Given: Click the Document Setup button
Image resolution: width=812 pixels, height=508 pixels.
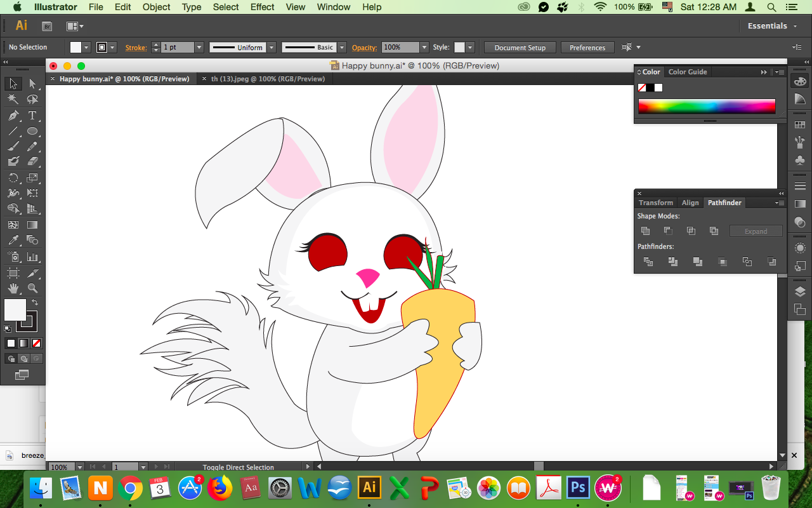Looking at the screenshot, I should pos(520,48).
